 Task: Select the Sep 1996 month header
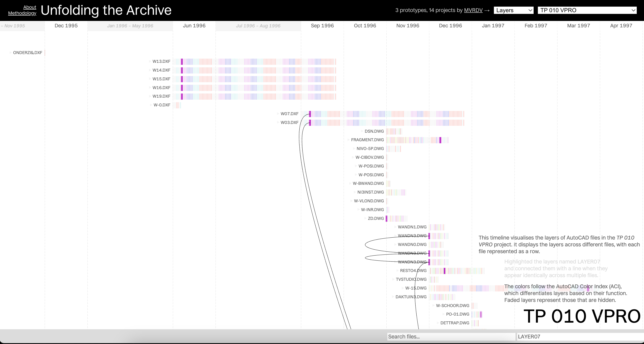[322, 26]
